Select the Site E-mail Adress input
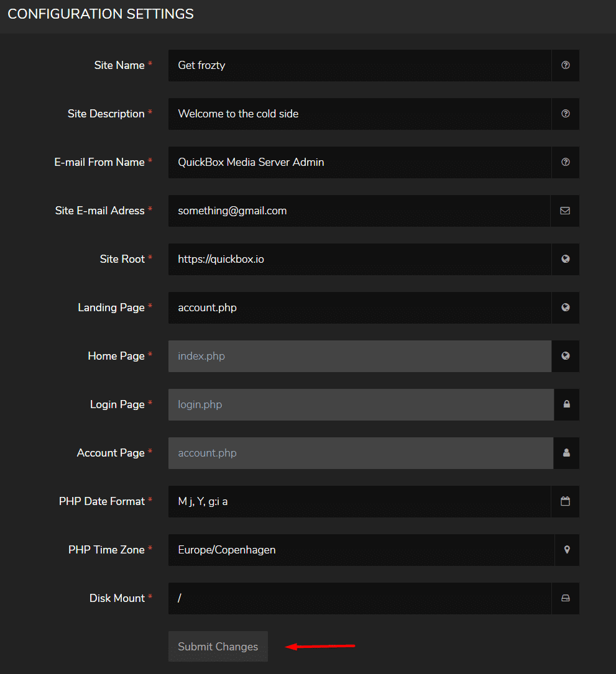 coord(359,211)
